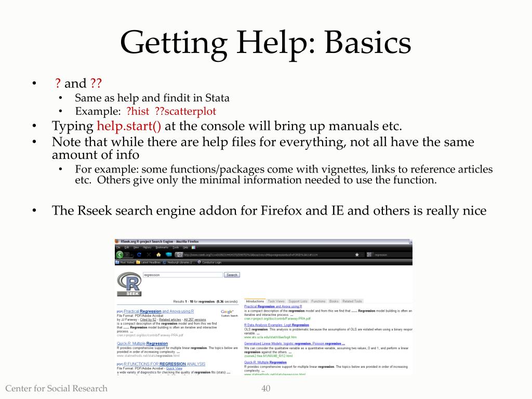Click the Home icon in Firefox toolbar
Viewport: 532px width, 399px height.
[x=158, y=255]
